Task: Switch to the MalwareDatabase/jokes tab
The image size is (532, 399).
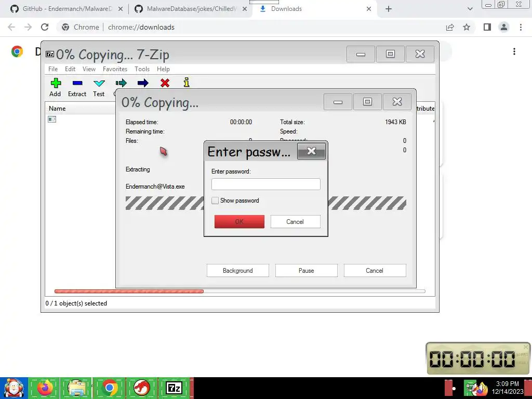Action: pos(191,9)
